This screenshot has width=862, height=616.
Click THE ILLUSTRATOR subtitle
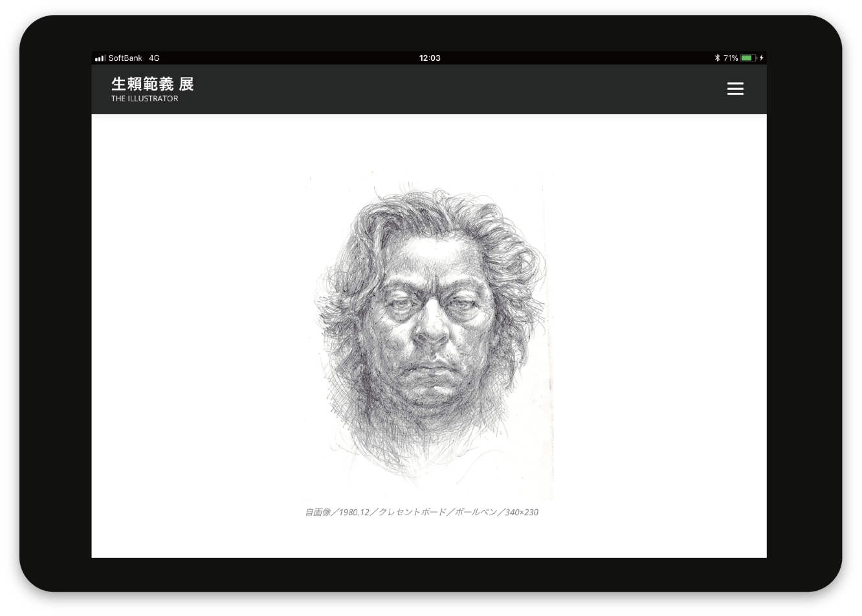144,99
